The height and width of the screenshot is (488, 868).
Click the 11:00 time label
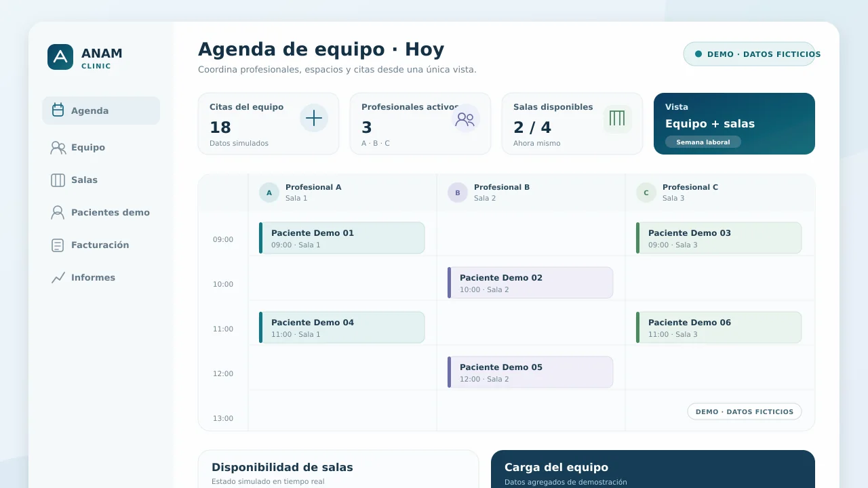[x=223, y=329]
